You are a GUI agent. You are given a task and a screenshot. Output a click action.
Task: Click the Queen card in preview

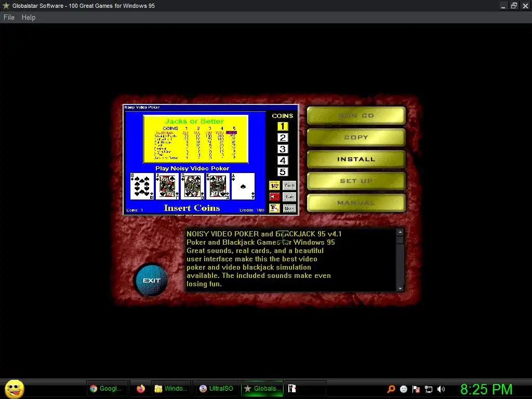tap(192, 187)
